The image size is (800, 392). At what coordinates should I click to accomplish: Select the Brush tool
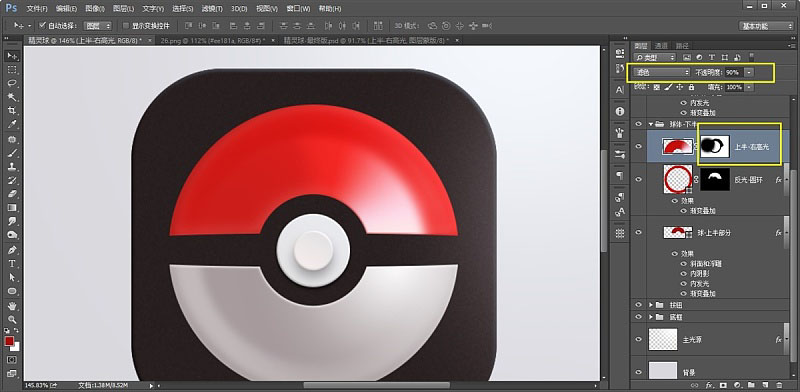12,153
